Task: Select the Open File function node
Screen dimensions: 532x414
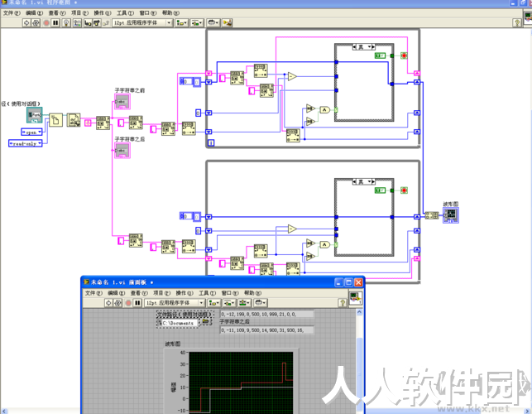Action: (x=56, y=120)
